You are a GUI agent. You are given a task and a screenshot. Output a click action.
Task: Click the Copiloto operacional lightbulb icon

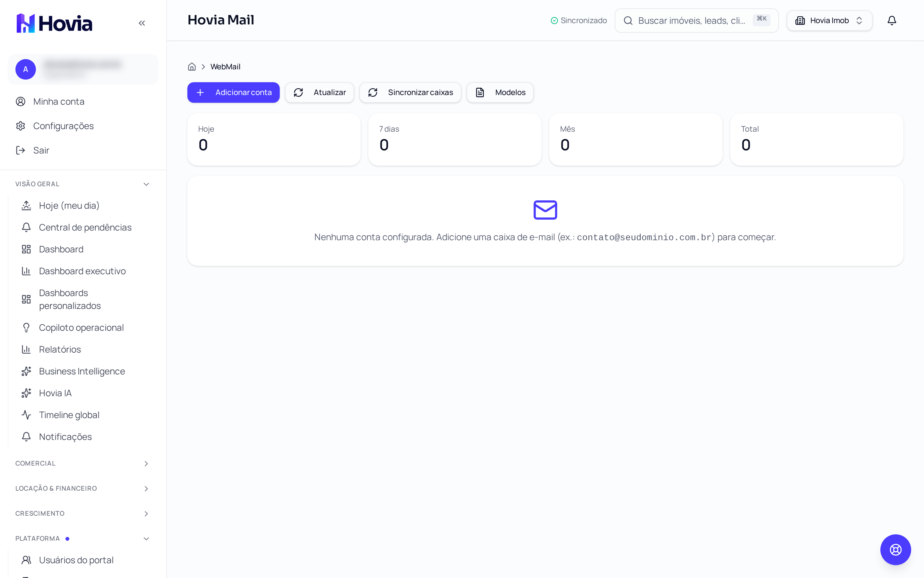click(x=26, y=328)
